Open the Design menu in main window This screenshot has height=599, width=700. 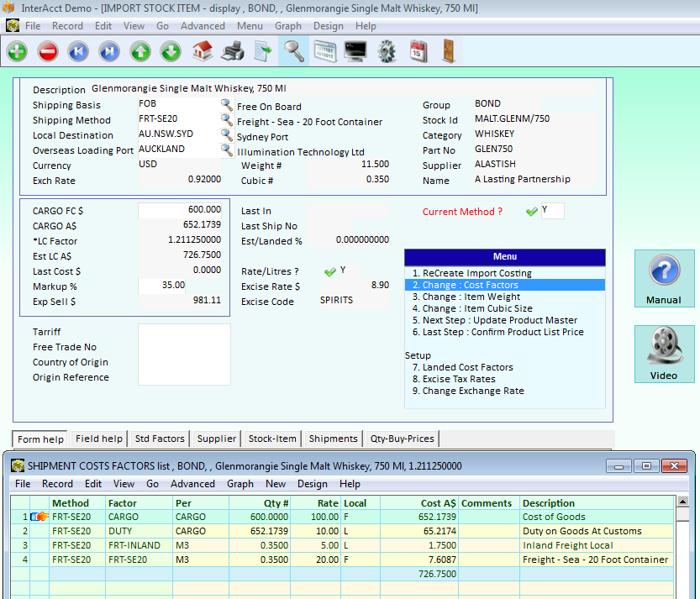click(x=328, y=26)
